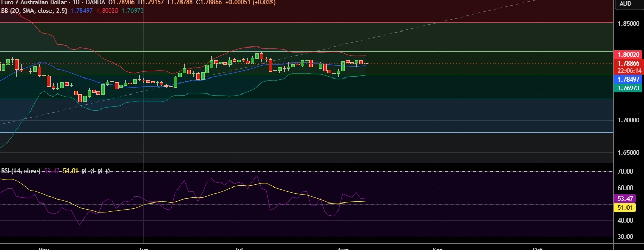The image size is (644, 250).
Task: Click the yellow RSI MA value 51.01 in legend
Action: click(x=71, y=171)
